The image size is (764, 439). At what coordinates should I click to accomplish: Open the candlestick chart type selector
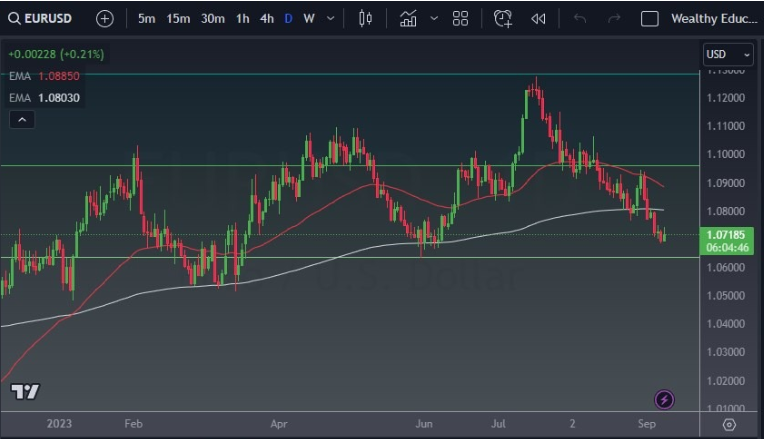365,18
